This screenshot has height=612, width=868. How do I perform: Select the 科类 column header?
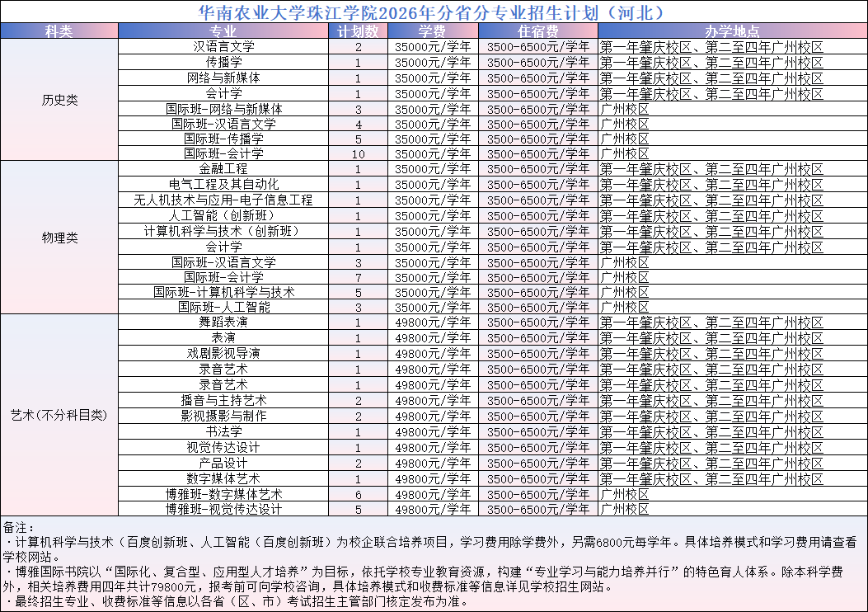tap(59, 31)
